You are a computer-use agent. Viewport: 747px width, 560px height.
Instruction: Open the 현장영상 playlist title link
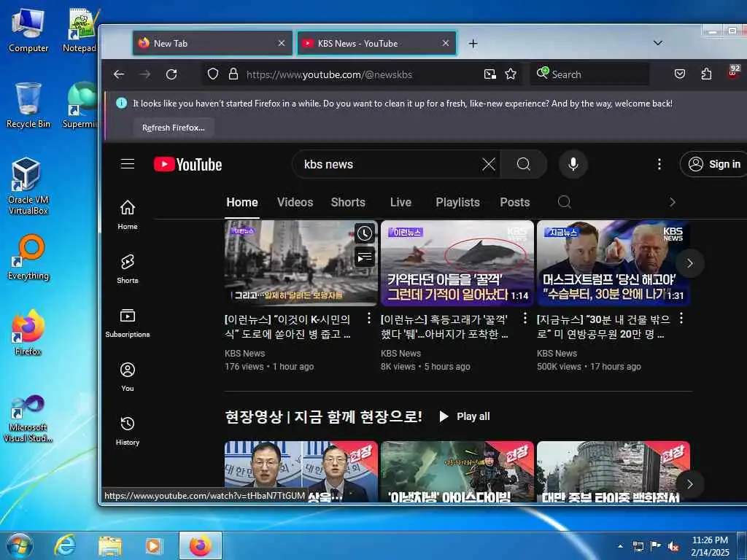pyautogui.click(x=323, y=416)
